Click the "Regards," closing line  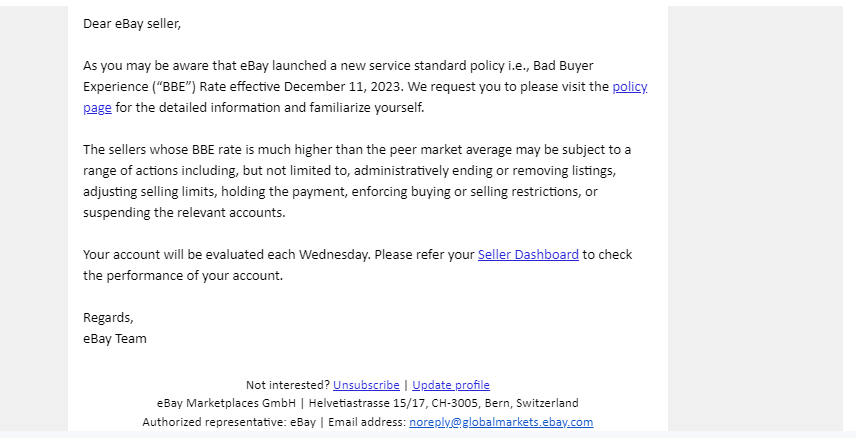108,318
